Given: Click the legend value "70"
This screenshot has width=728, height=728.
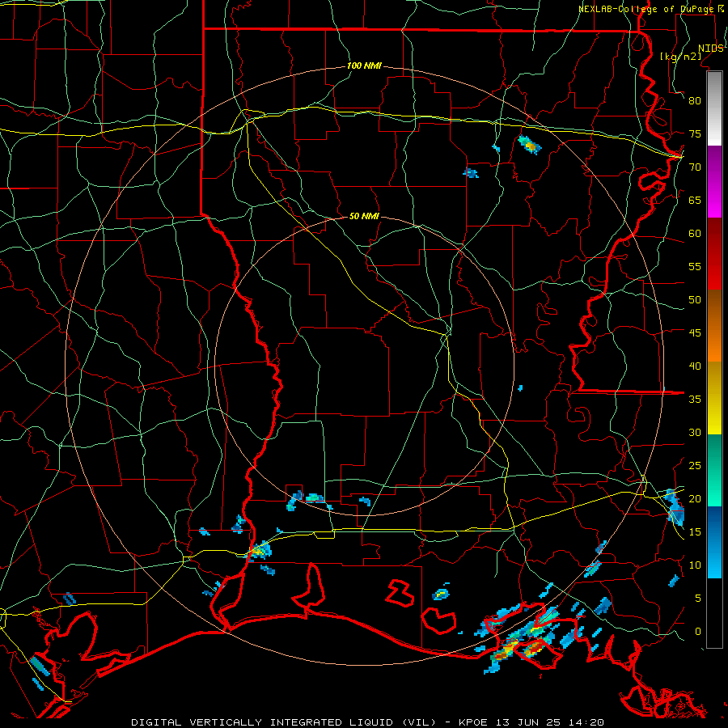Looking at the screenshot, I should (695, 167).
